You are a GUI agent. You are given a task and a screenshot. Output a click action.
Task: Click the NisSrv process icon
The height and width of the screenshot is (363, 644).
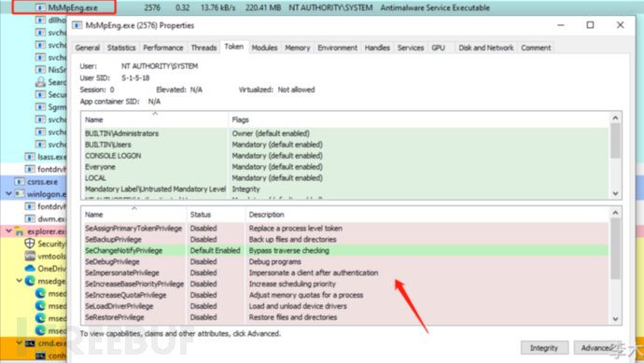(x=40, y=69)
